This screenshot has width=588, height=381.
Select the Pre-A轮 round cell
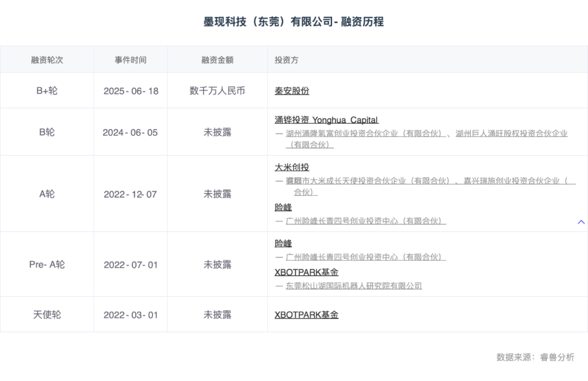pos(47,264)
